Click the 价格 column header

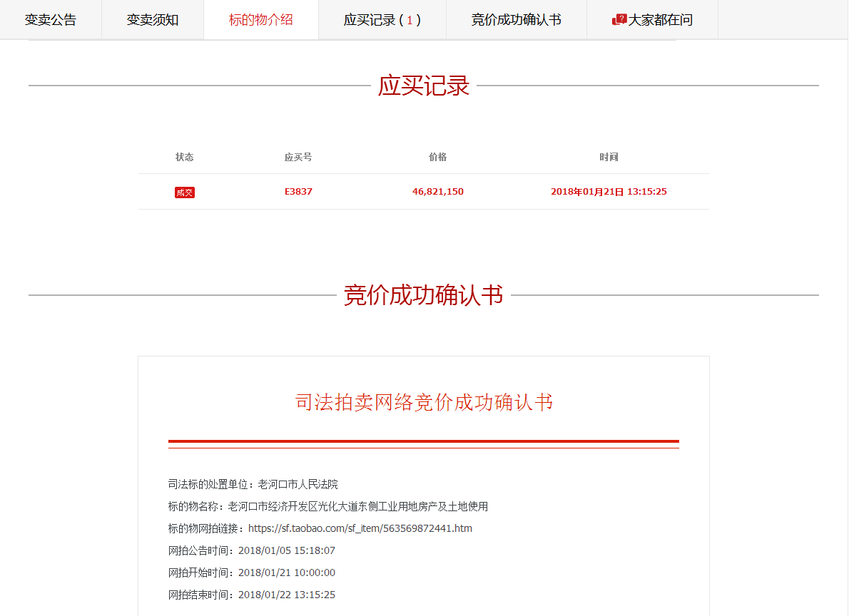[x=438, y=157]
